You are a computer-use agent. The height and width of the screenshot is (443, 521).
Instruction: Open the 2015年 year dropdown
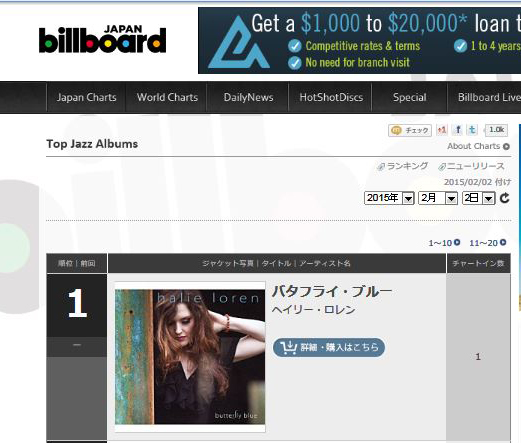[389, 198]
